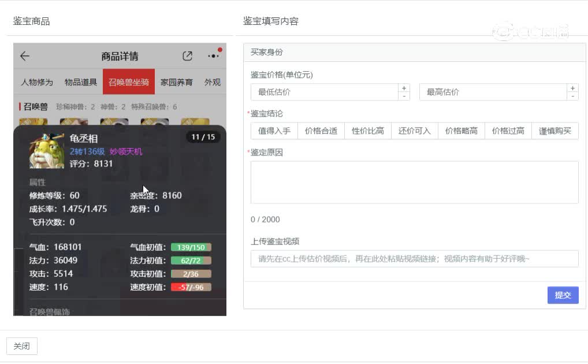588x364 pixels.
Task: Click the 速度初值 -57/-96 red bar
Action: [x=191, y=288]
